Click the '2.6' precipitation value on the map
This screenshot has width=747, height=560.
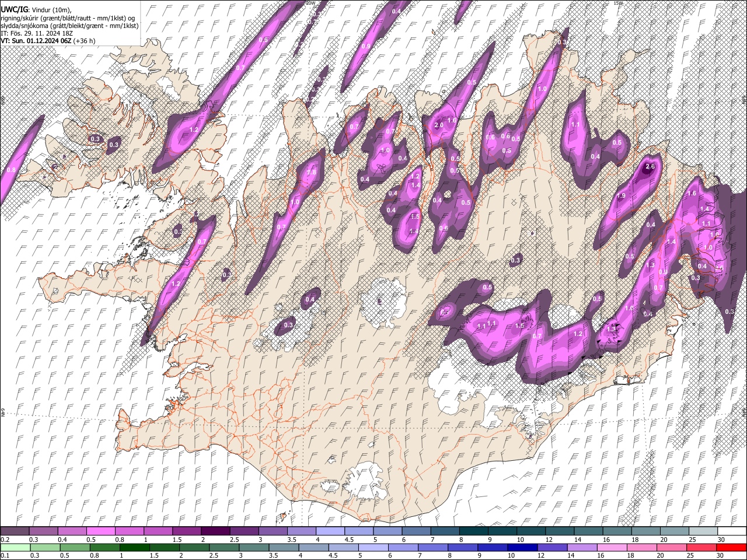pyautogui.click(x=651, y=167)
